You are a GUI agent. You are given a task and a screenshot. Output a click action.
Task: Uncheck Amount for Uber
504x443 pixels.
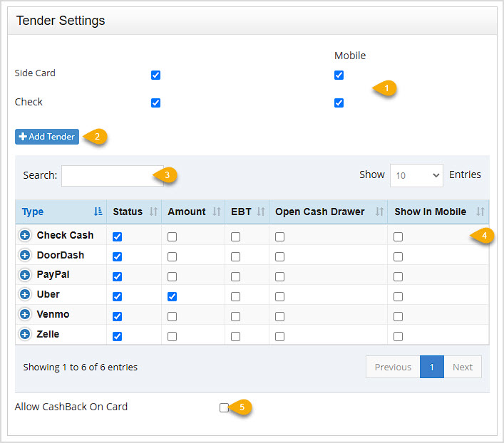pos(172,296)
